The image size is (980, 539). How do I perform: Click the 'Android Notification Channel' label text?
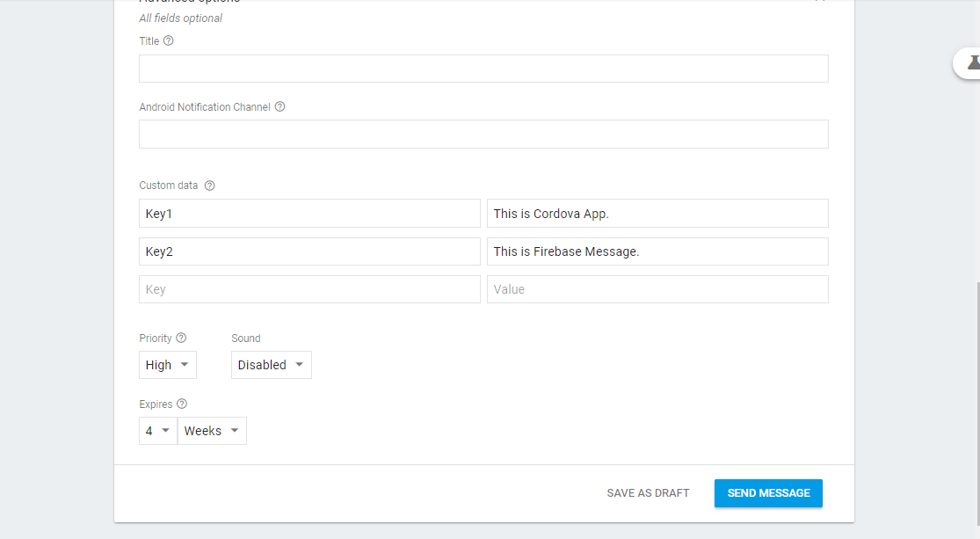pos(205,107)
